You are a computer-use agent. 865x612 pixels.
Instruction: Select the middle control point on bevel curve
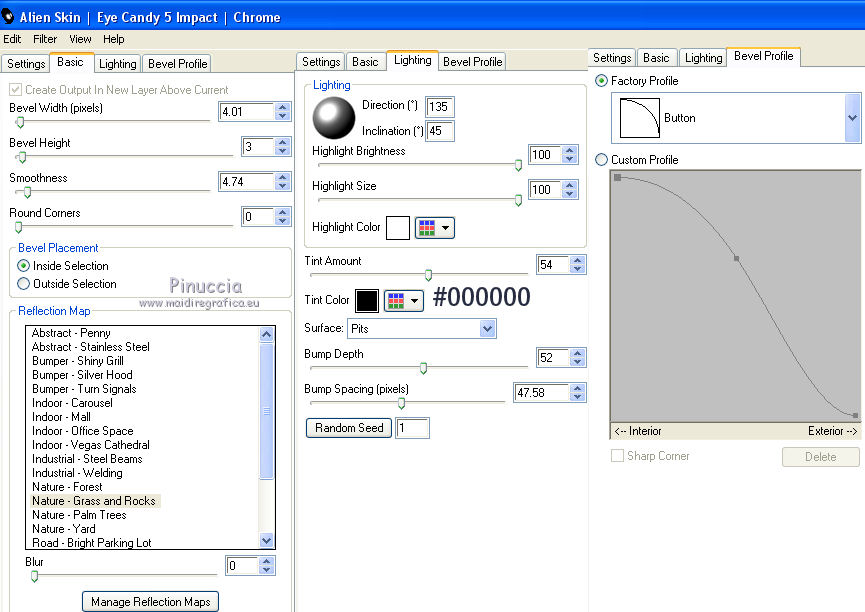736,258
